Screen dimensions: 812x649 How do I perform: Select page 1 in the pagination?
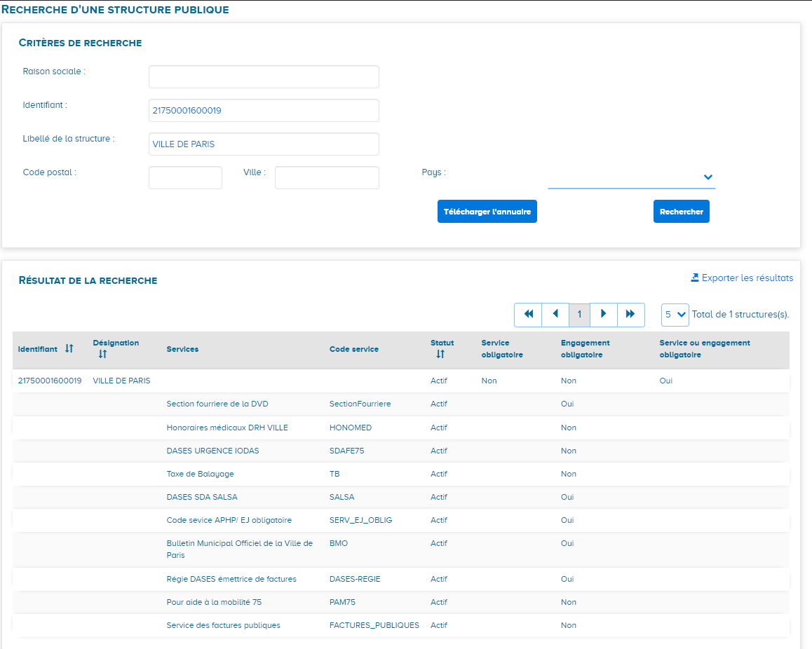pyautogui.click(x=579, y=314)
